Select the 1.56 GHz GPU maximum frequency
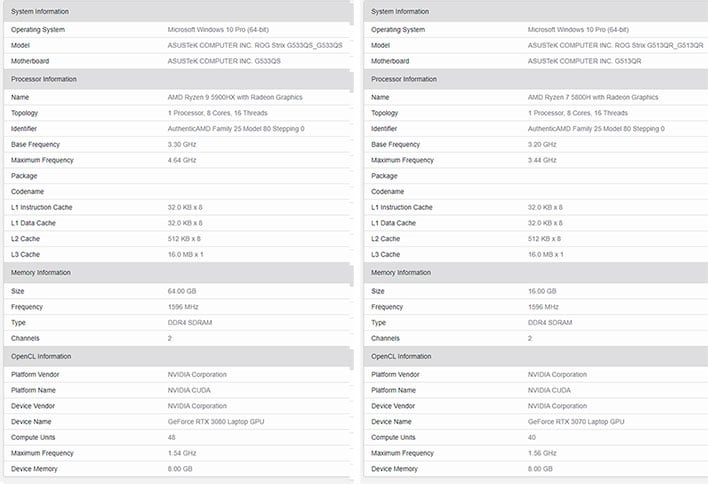Screen dimensions: 708x484 tap(542, 453)
